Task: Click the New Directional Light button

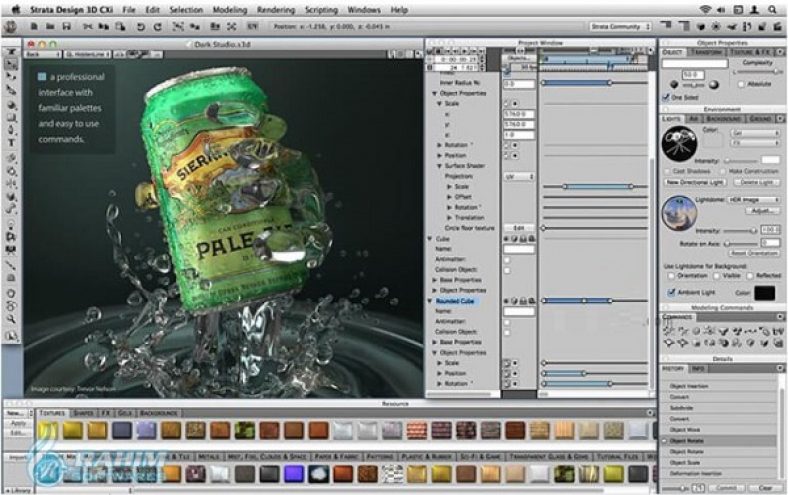Action: pyautogui.click(x=695, y=183)
